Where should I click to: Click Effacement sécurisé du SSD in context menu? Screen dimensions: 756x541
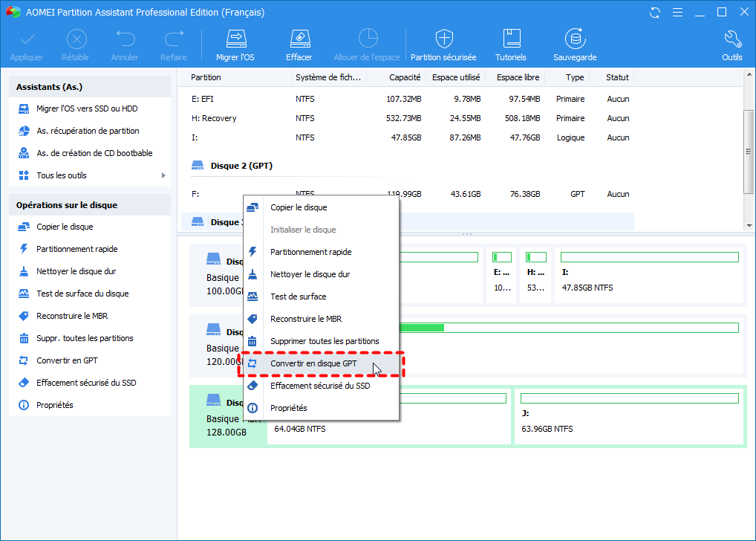point(321,386)
